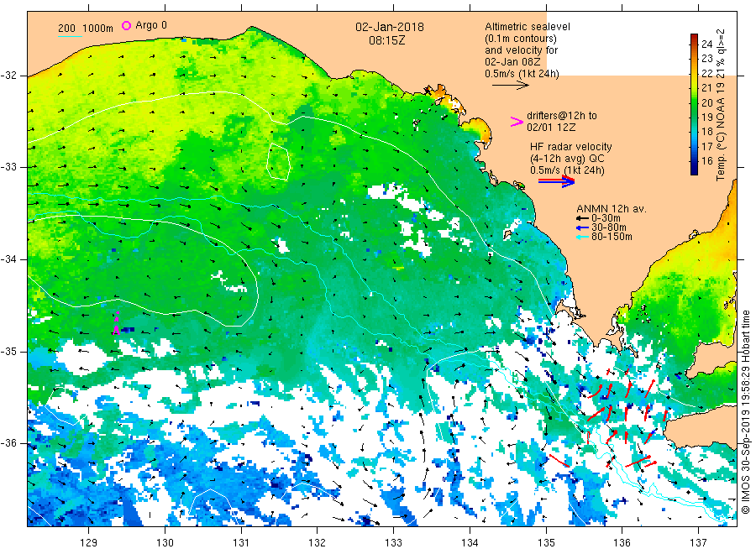Click the longitude label 129
The image size is (756, 554).
pyautogui.click(x=89, y=543)
